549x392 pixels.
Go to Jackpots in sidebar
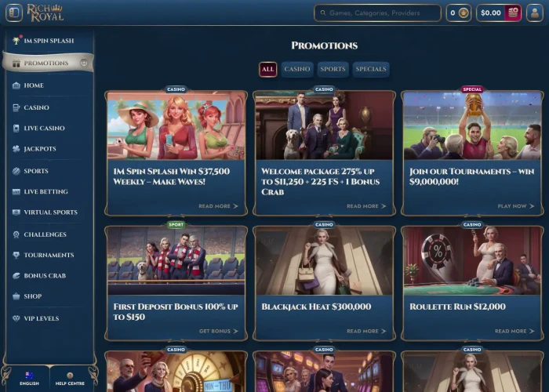click(x=39, y=149)
